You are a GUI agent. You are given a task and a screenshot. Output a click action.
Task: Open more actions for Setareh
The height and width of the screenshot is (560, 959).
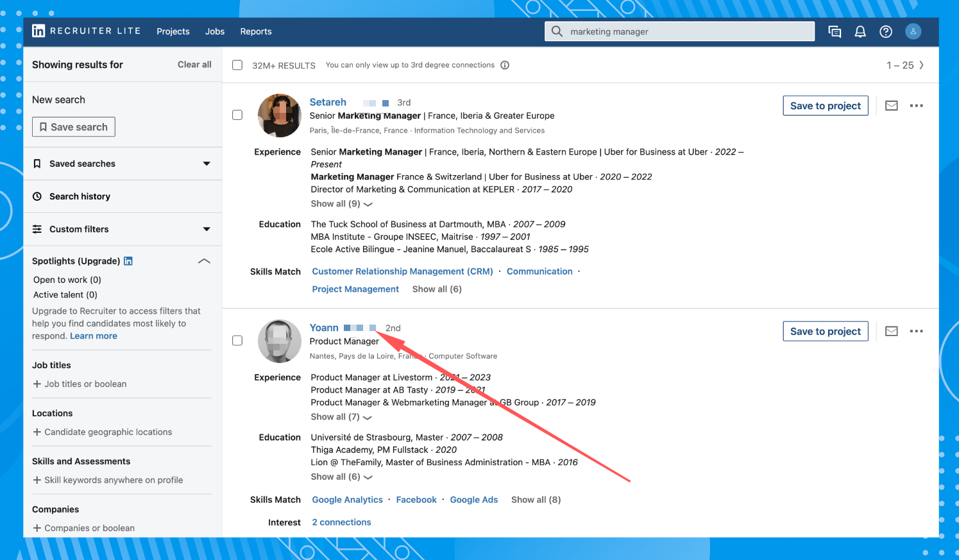[917, 106]
